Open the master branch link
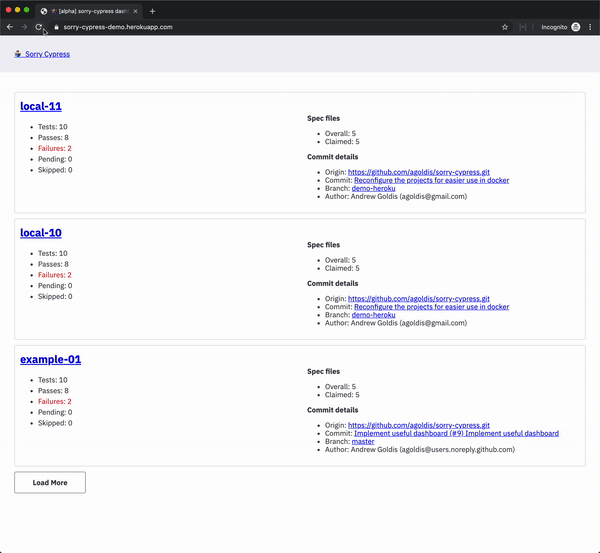The width and height of the screenshot is (600, 553). [x=363, y=441]
